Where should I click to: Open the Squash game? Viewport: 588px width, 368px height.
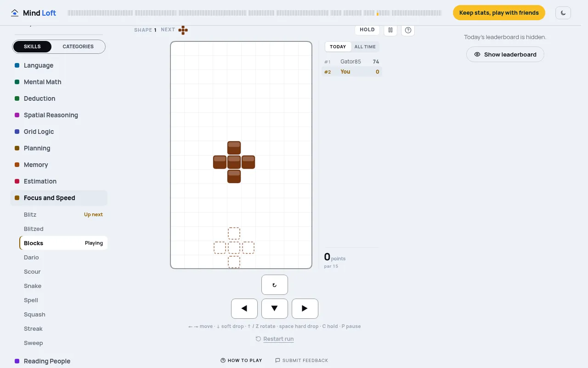pyautogui.click(x=63, y=314)
